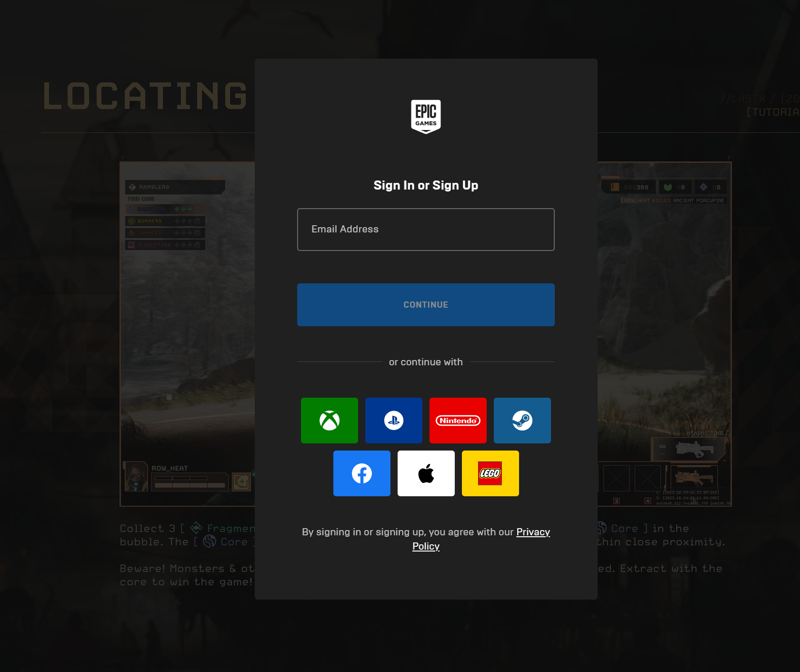Click the 'or continue with' text
Image resolution: width=800 pixels, height=672 pixels.
[426, 362]
